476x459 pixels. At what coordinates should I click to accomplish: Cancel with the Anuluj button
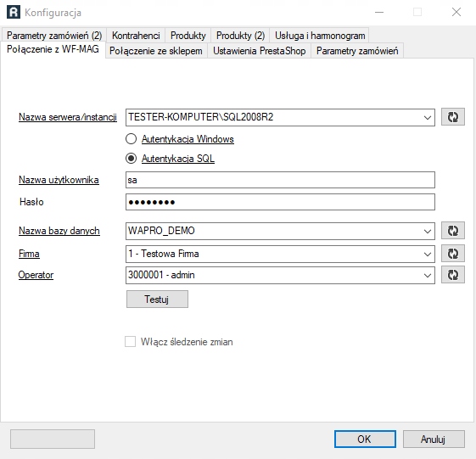[434, 439]
